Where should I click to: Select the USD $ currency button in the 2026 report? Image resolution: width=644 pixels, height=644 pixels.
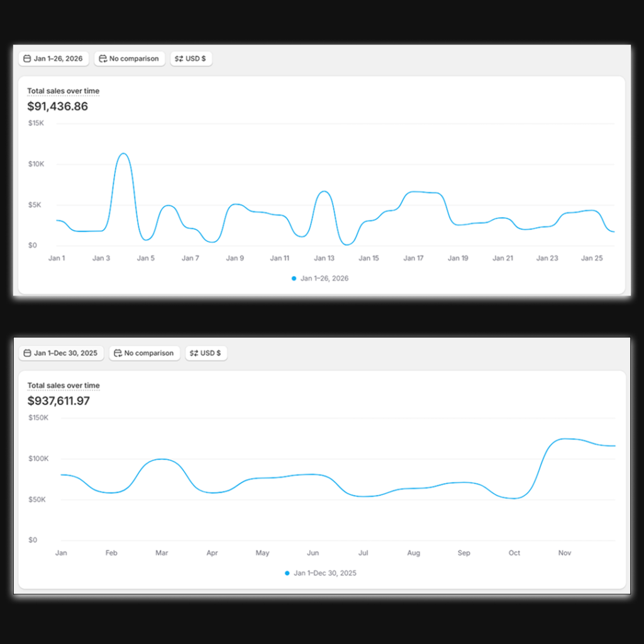click(196, 59)
